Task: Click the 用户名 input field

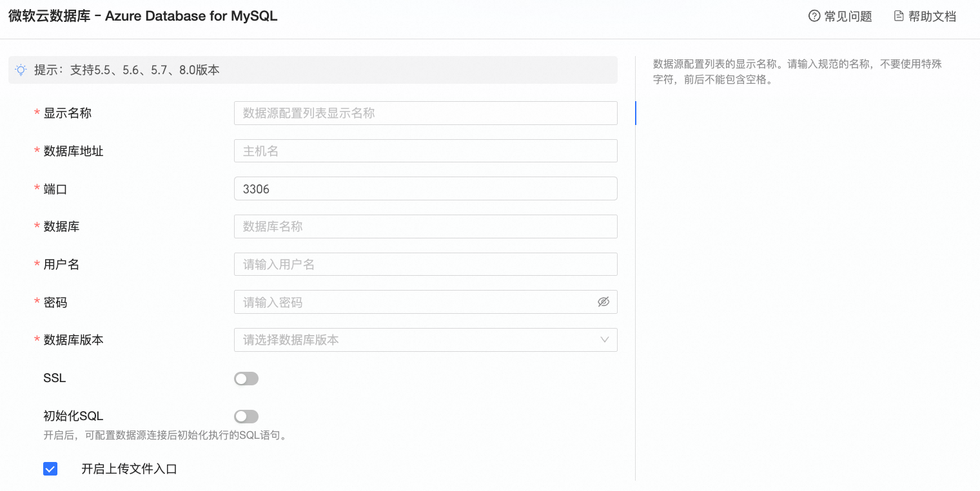Action: click(426, 264)
